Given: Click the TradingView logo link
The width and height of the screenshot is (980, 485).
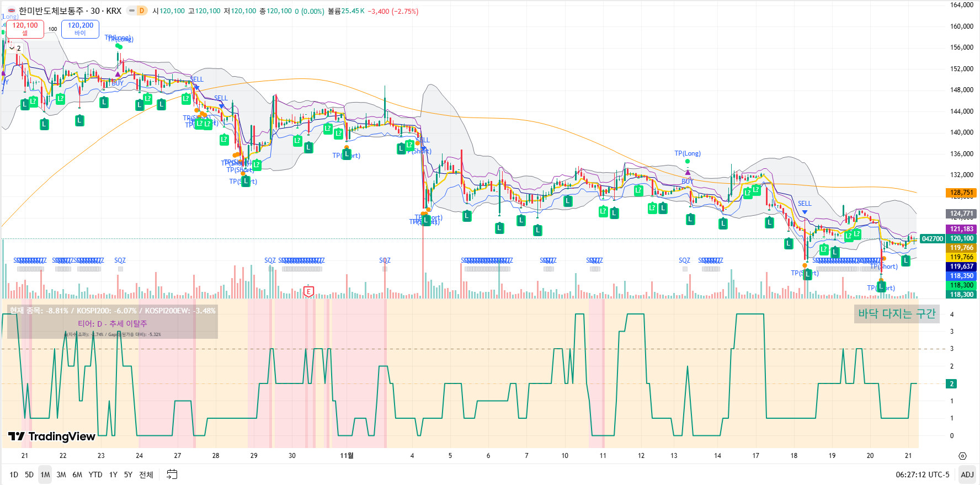Looking at the screenshot, I should tap(52, 436).
